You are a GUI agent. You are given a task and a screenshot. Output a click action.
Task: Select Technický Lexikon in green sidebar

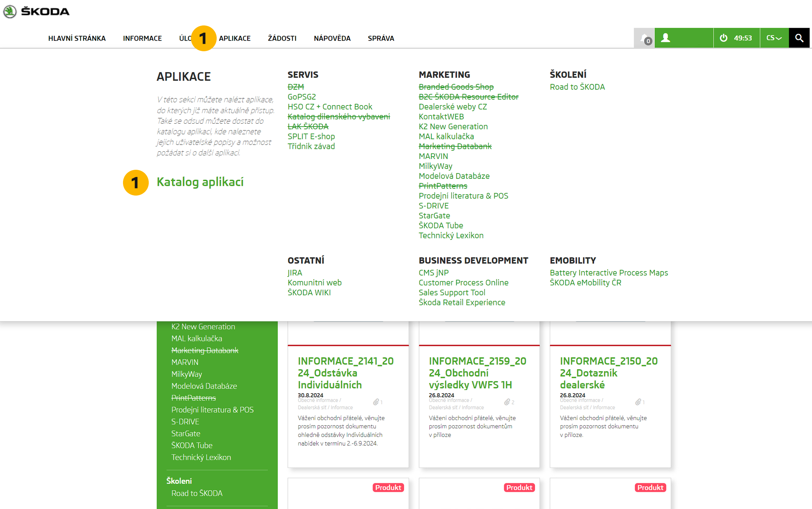click(x=201, y=457)
